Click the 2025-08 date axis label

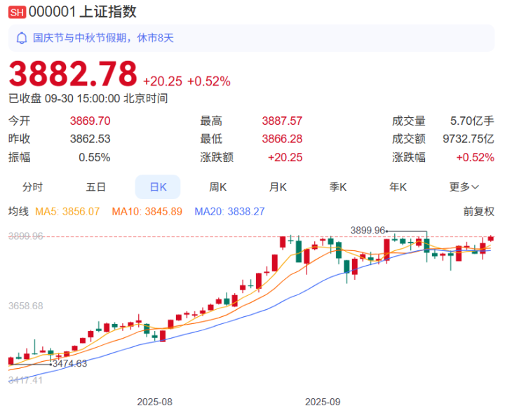[x=154, y=402]
